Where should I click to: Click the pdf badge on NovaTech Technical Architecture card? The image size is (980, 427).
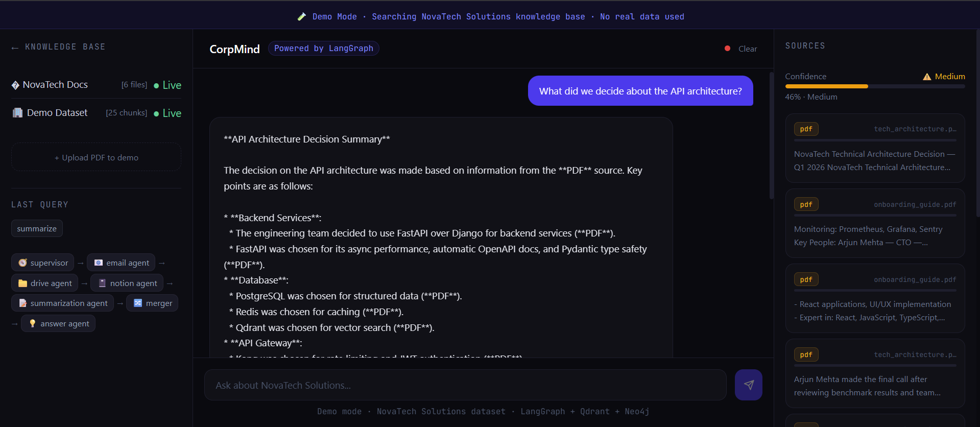[x=806, y=129]
